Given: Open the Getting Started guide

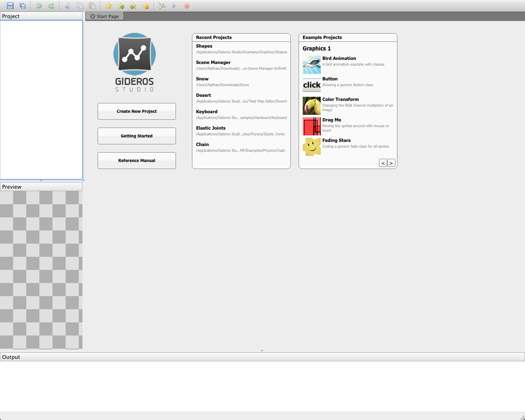Looking at the screenshot, I should point(137,136).
